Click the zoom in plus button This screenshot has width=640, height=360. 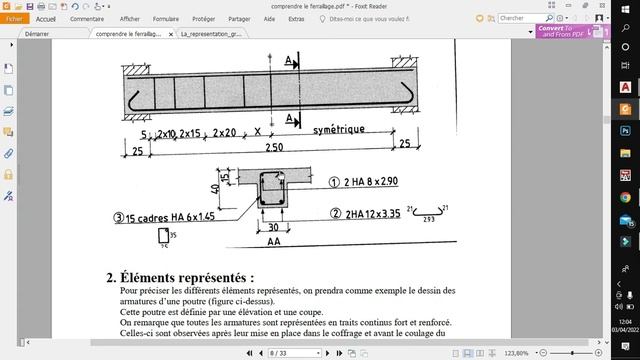598,353
